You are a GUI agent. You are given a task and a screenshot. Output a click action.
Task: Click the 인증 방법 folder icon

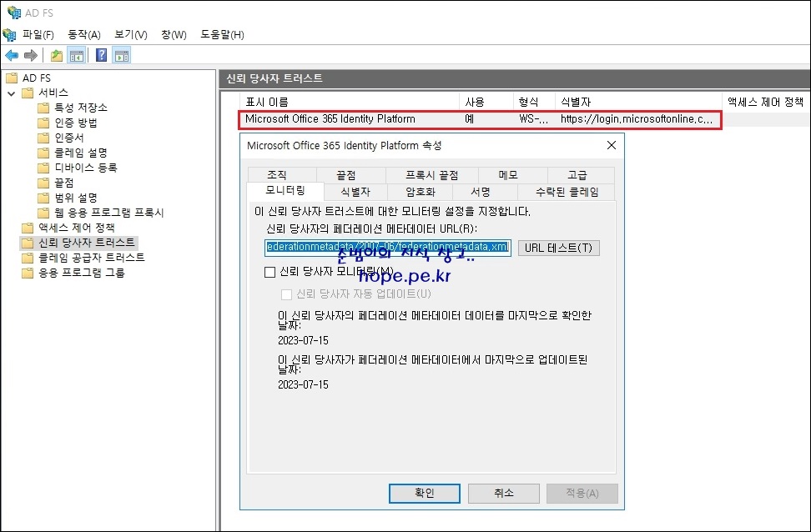point(43,123)
